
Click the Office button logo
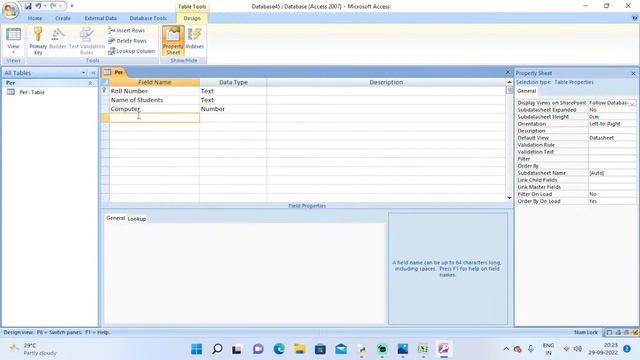[x=10, y=10]
